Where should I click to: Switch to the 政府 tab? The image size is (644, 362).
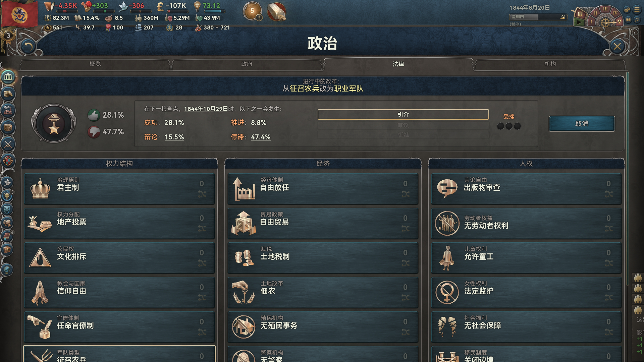[247, 64]
